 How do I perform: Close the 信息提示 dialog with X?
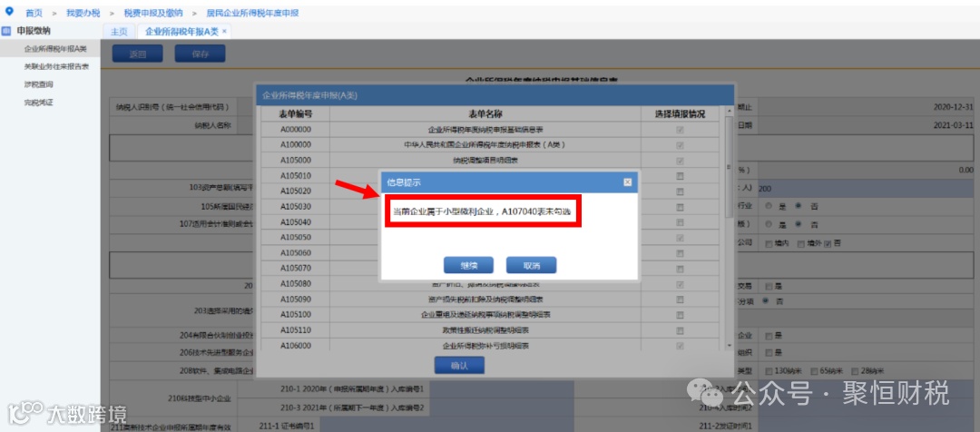pyautogui.click(x=628, y=182)
